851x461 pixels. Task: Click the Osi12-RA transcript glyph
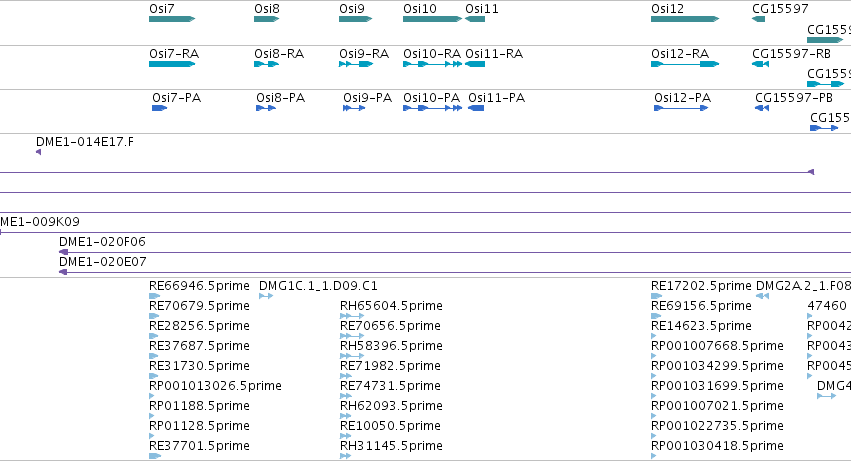[685, 64]
